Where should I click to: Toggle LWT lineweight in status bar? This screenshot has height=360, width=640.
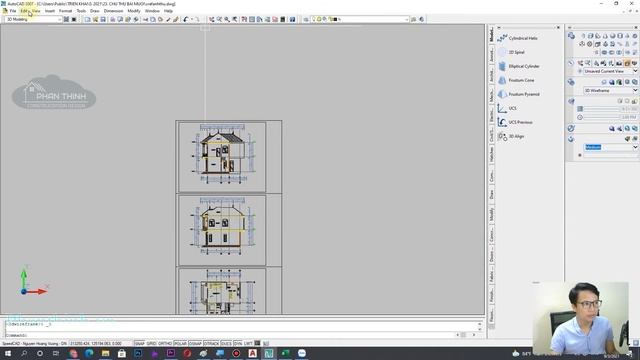(x=248, y=344)
